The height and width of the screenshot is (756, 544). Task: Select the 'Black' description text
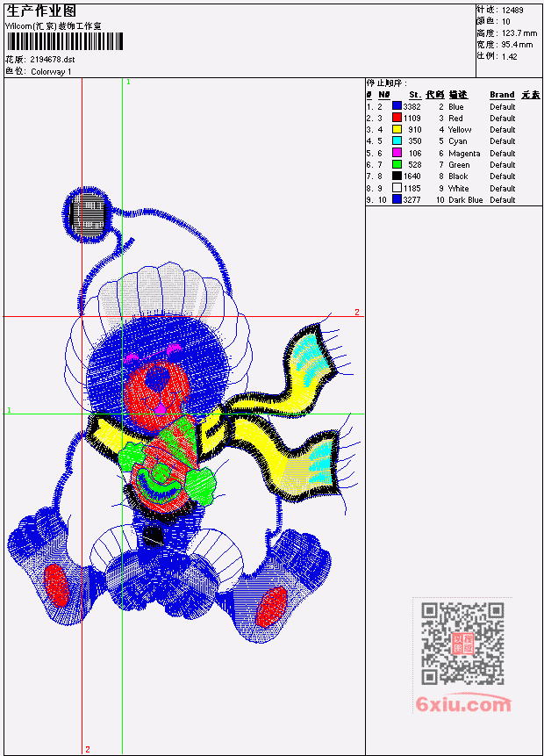click(x=458, y=176)
